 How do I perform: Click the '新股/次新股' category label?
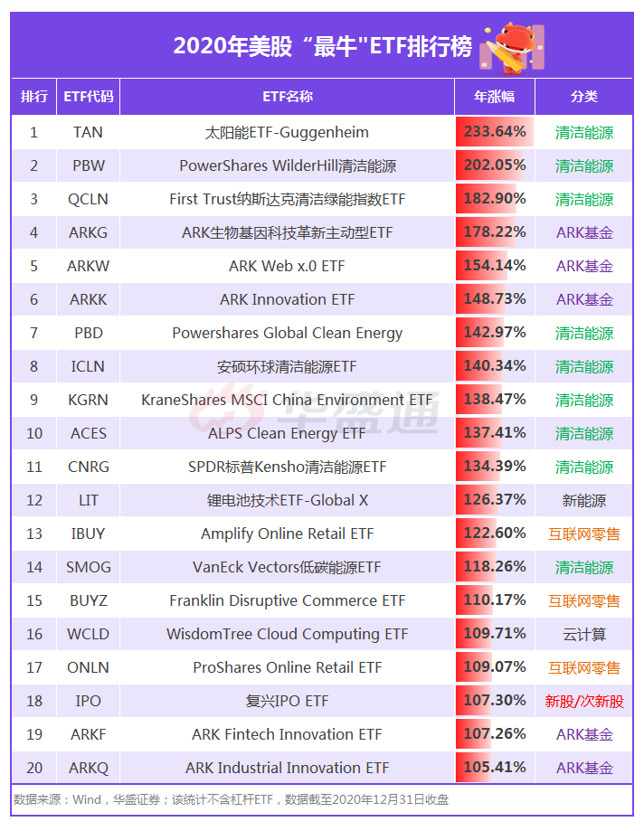pos(584,701)
